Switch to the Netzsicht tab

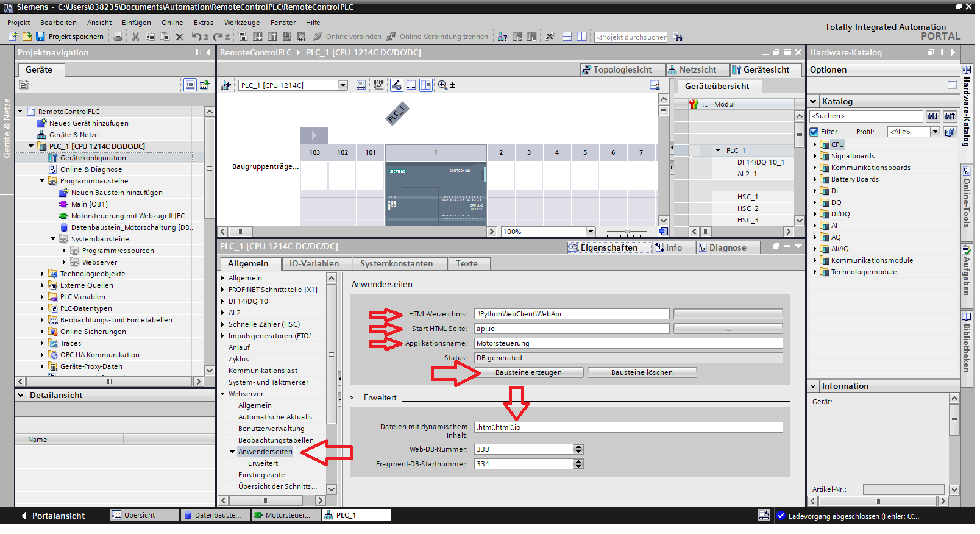pyautogui.click(x=697, y=70)
